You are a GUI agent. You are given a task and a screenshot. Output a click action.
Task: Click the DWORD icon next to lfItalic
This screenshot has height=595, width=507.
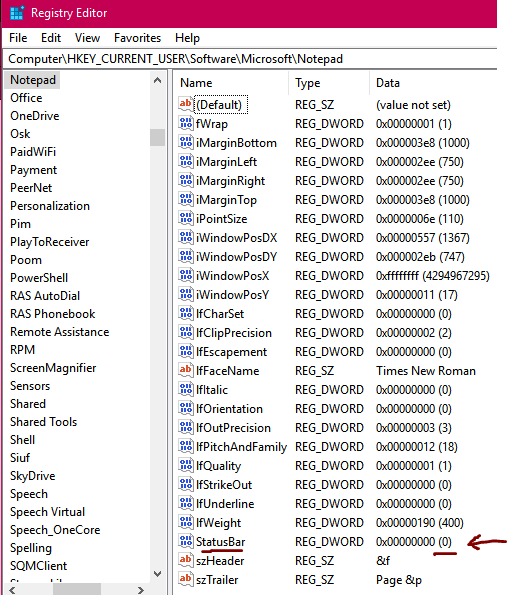[x=185, y=389]
